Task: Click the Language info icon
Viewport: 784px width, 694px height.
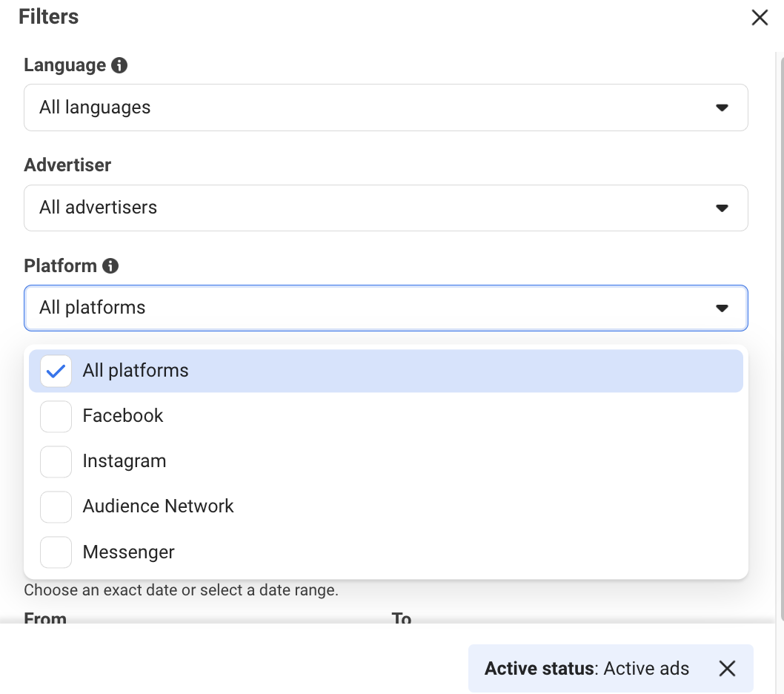Action: coord(121,65)
